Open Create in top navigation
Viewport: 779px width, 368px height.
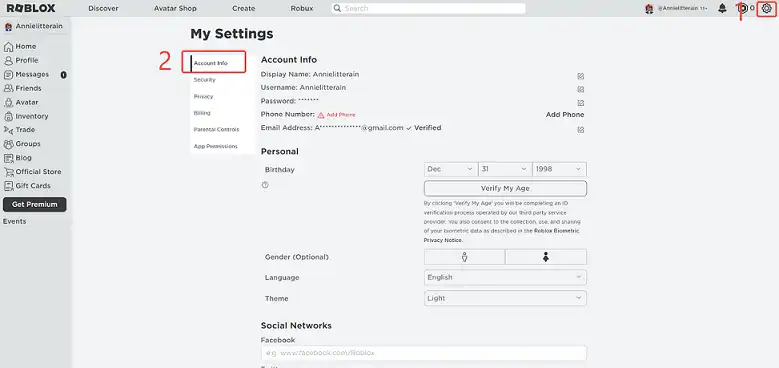(x=243, y=8)
